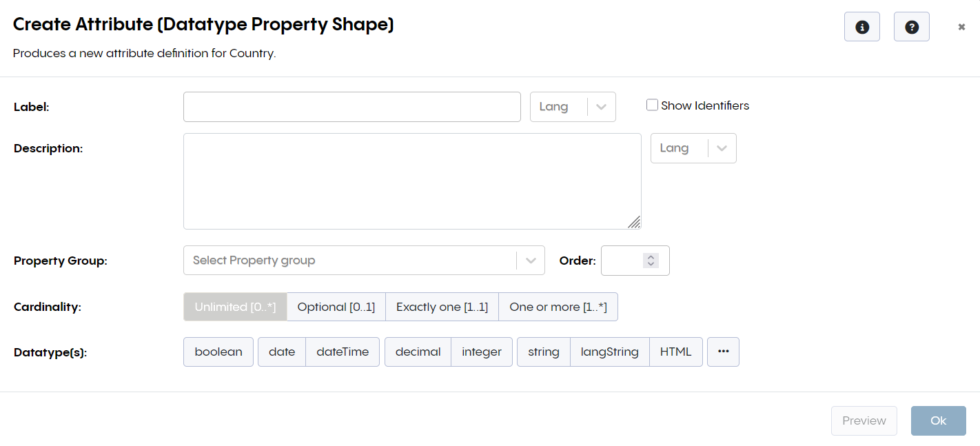Select Exactly one [1..1] cardinality
980x446 pixels.
[442, 307]
